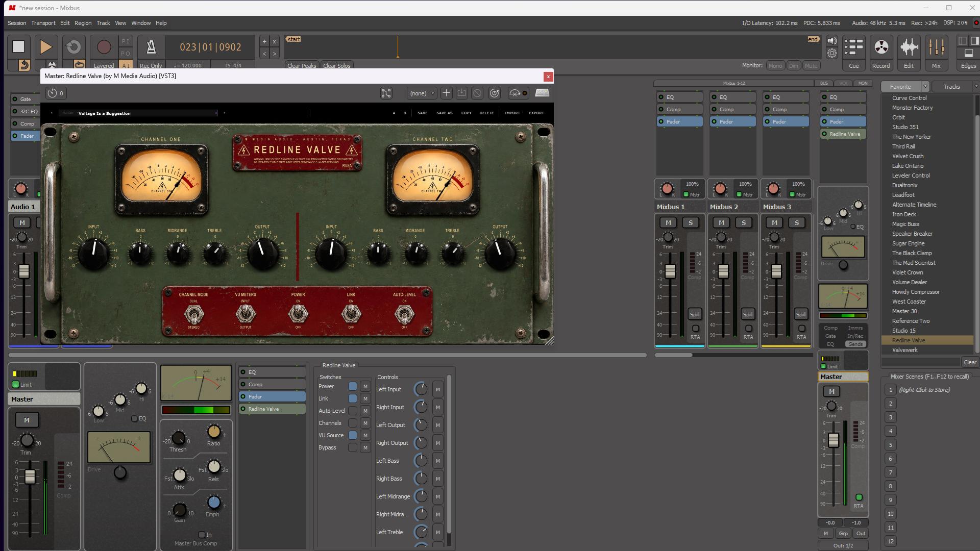Select Velvet Crush in the favorites list
Screen dimensions: 980x551
point(908,156)
